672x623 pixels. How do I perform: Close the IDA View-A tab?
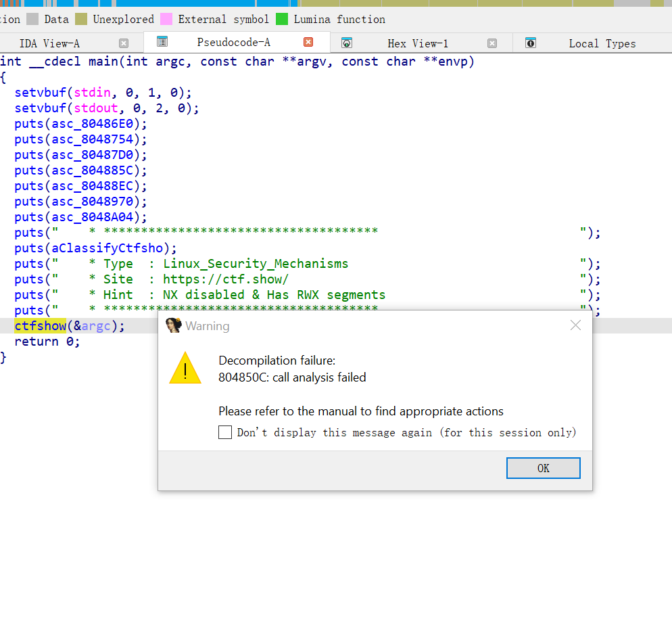point(124,43)
